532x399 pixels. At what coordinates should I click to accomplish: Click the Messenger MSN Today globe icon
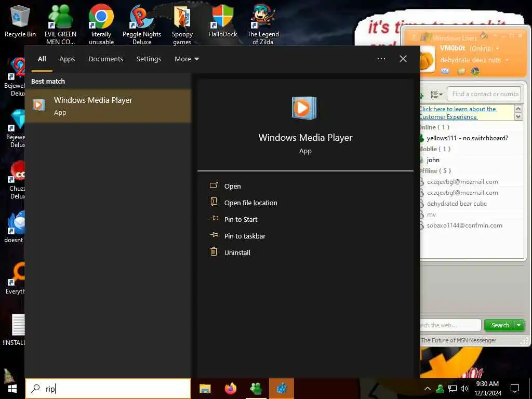pos(475,71)
